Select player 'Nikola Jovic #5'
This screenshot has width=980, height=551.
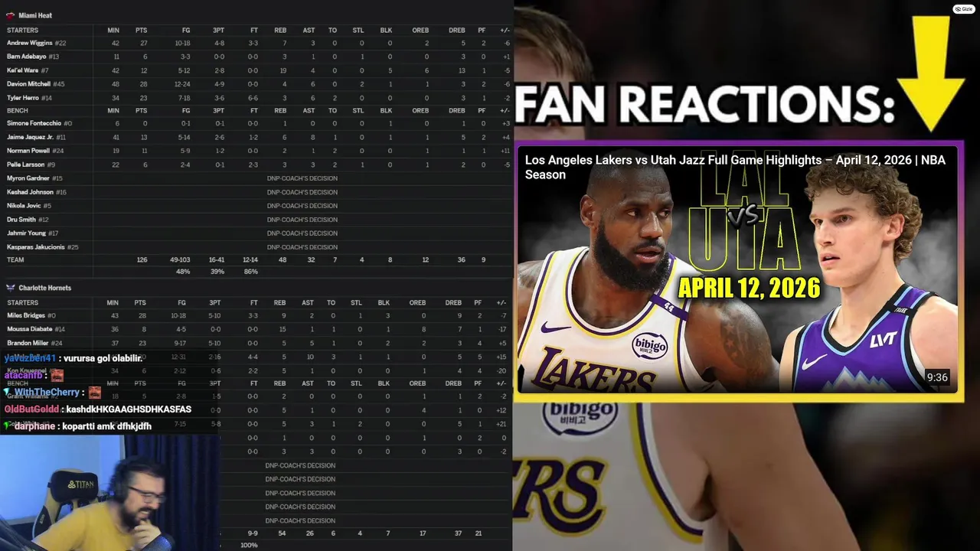pyautogui.click(x=29, y=206)
